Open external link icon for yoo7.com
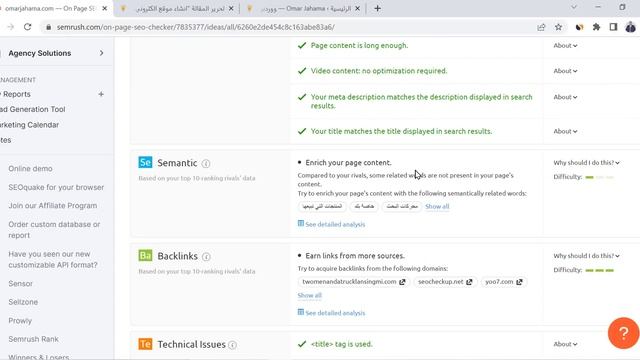The height and width of the screenshot is (360, 640). [x=519, y=282]
